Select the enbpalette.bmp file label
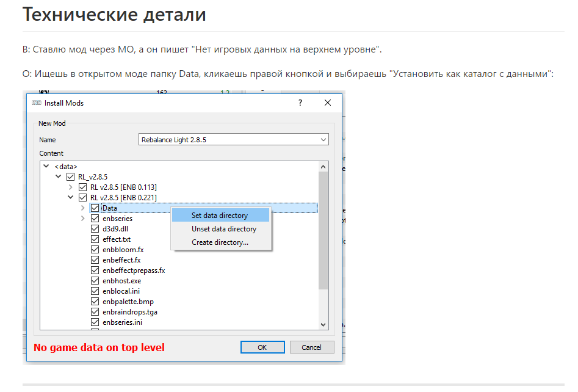The height and width of the screenshot is (392, 578). point(128,301)
